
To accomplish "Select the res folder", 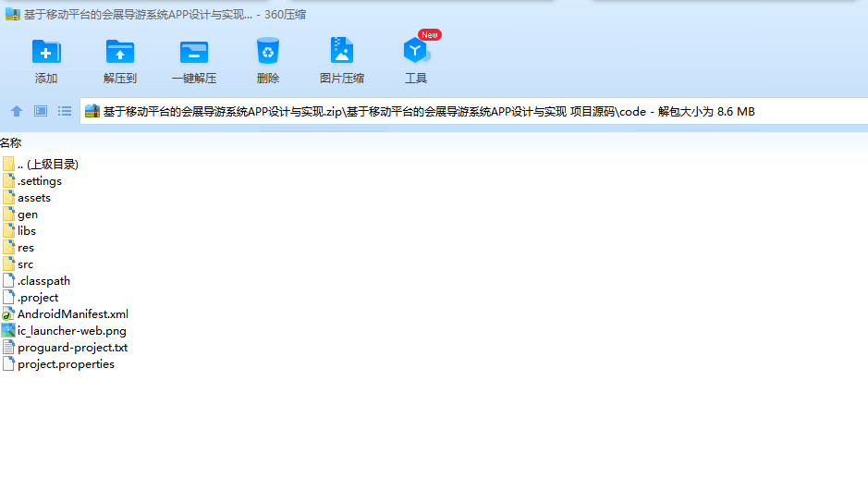I will click(x=18, y=248).
